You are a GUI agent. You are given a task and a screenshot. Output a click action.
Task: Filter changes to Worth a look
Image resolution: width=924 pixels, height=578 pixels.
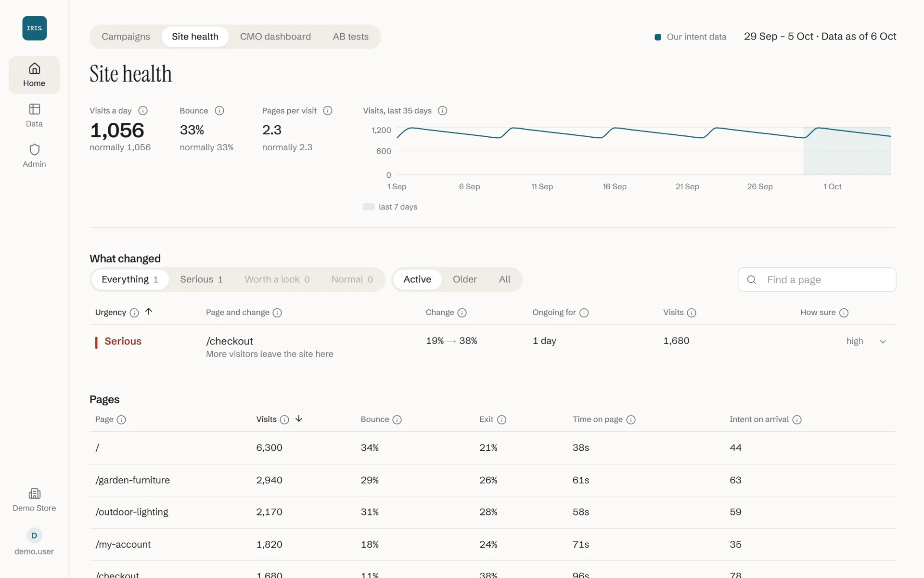[277, 279]
